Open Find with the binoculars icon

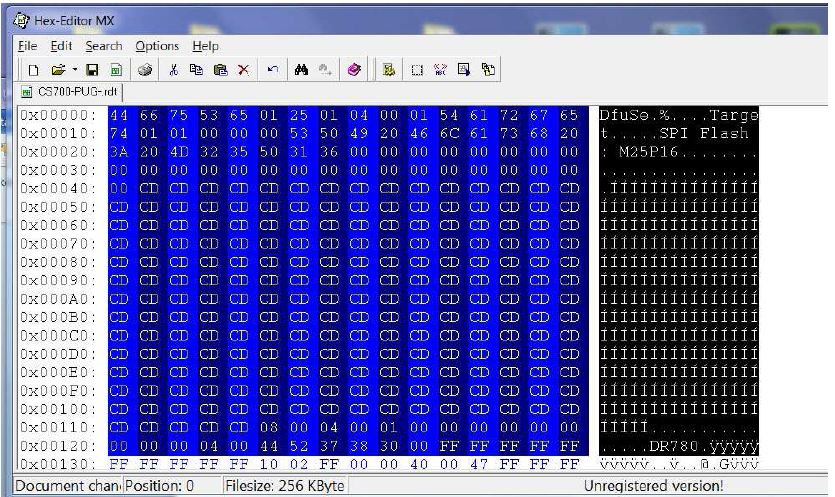tap(301, 70)
